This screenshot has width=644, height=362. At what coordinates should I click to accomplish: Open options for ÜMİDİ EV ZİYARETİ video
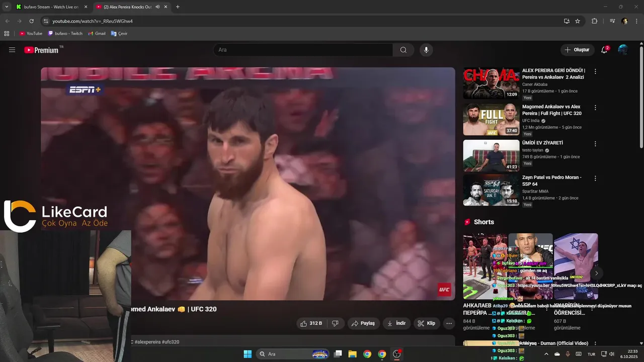595,144
